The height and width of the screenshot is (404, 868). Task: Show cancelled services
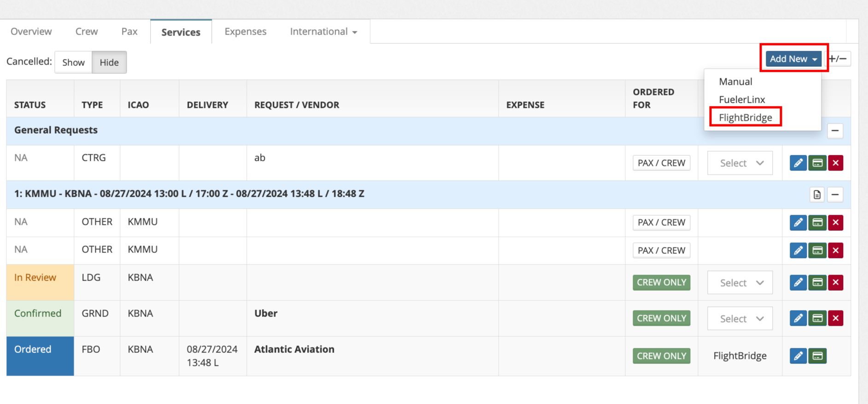(x=73, y=62)
